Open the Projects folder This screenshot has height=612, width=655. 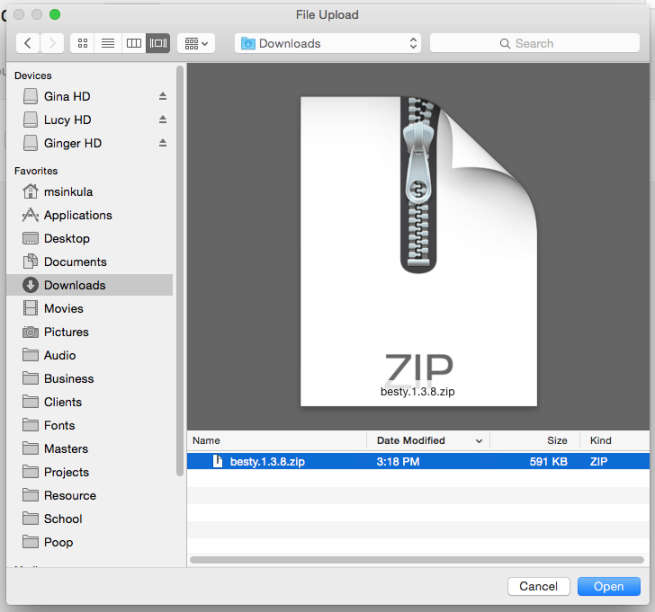[x=90, y=472]
